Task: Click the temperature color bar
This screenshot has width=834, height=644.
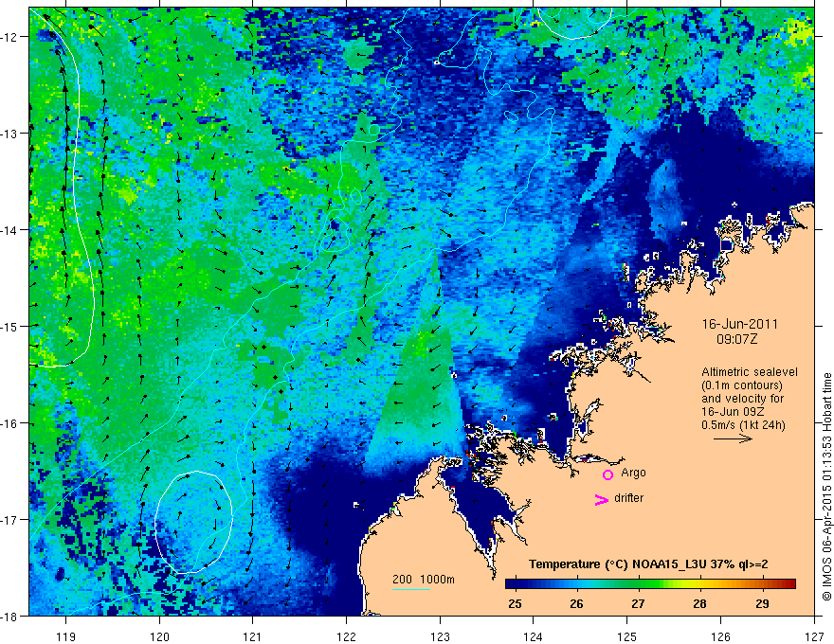Action: click(650, 584)
